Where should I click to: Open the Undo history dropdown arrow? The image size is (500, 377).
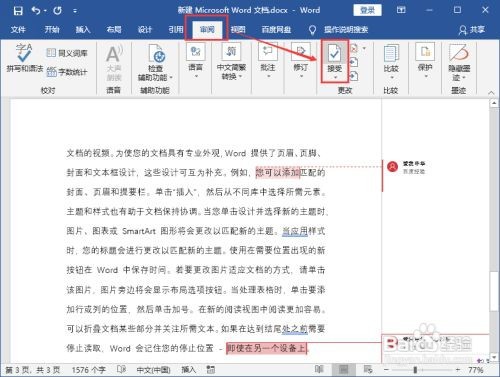[45, 11]
